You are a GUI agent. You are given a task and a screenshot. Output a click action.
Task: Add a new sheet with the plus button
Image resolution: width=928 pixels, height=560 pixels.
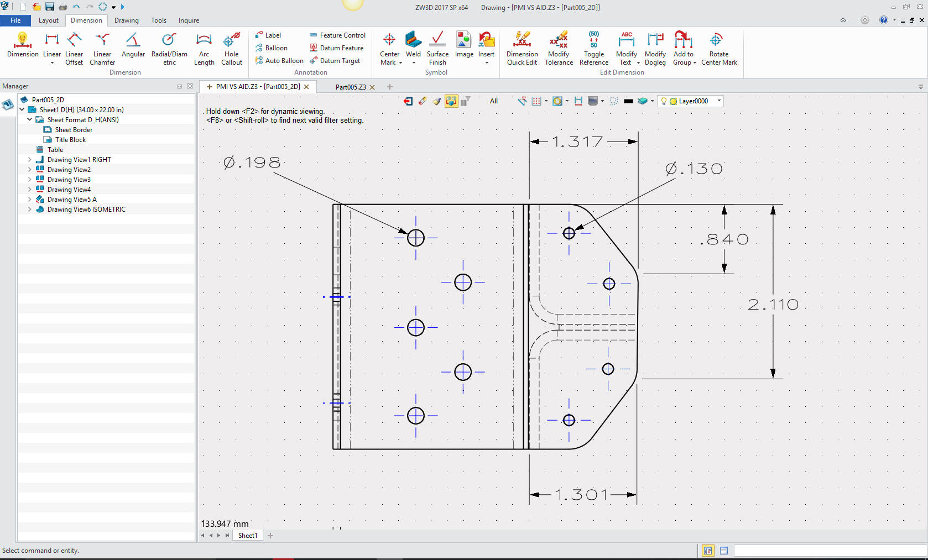pos(270,536)
